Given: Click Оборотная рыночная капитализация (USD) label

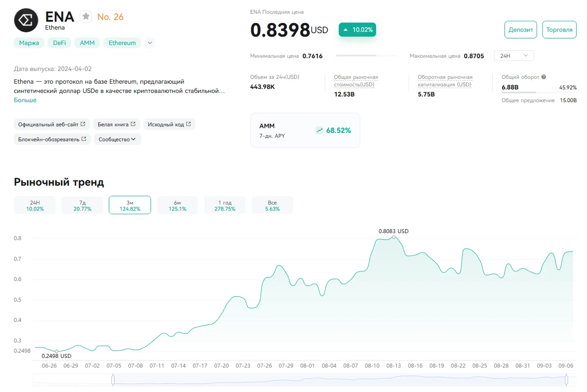Looking at the screenshot, I should [x=445, y=81].
